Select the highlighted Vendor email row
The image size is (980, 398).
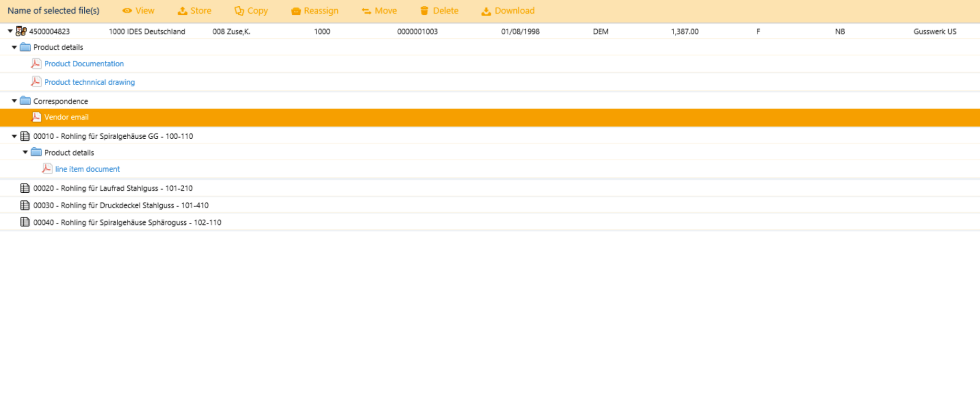coord(67,117)
